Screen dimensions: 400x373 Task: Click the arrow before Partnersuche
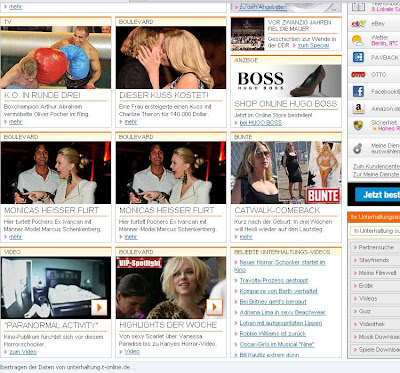click(355, 248)
